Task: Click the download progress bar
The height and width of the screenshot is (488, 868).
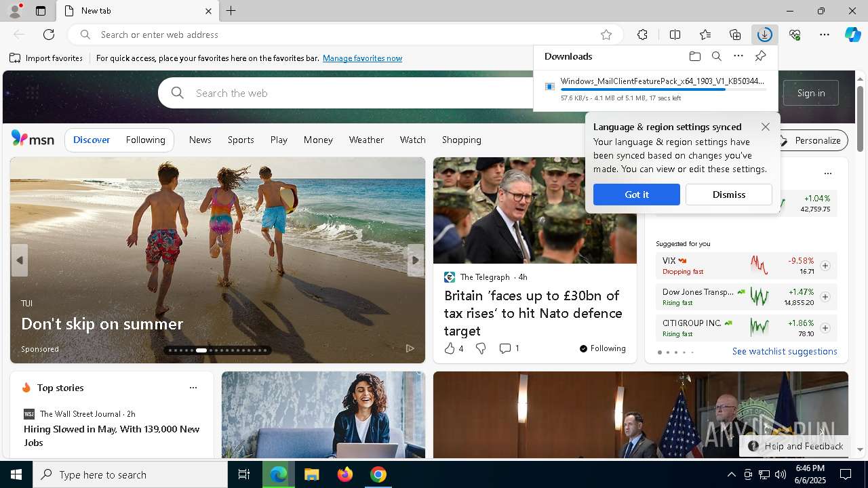Action: 664,89
